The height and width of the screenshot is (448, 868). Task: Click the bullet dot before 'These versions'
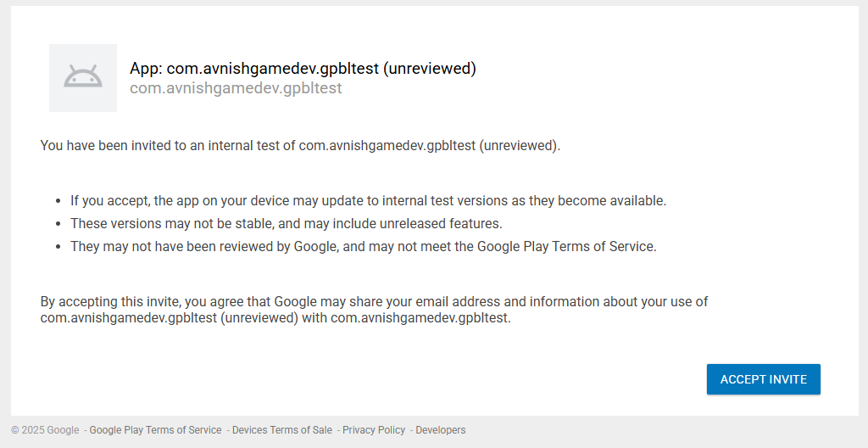pyautogui.click(x=58, y=225)
